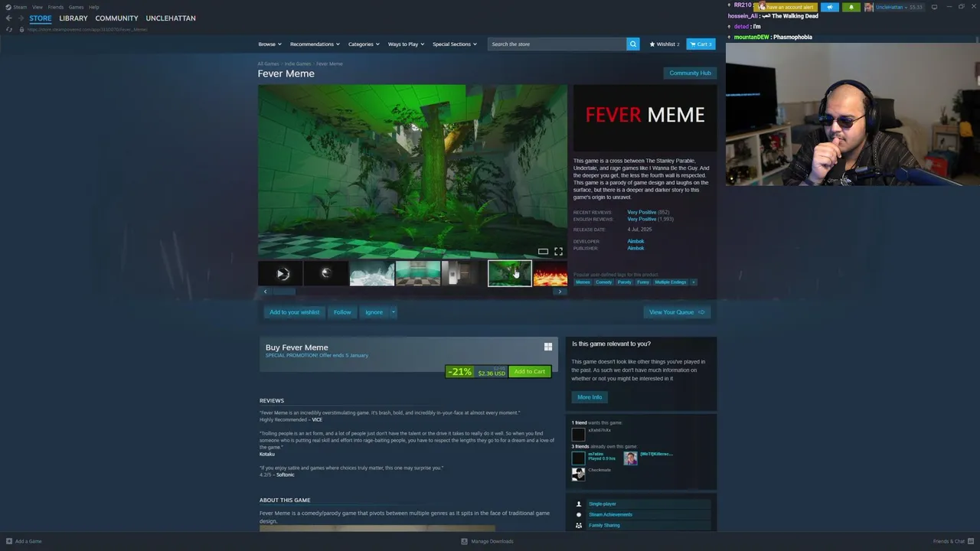The image size is (980, 551).
Task: Select the second video thumbnail
Action: point(326,273)
